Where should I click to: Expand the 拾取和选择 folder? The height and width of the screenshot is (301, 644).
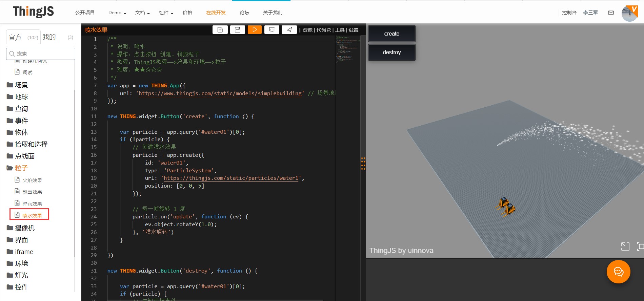[27, 144]
